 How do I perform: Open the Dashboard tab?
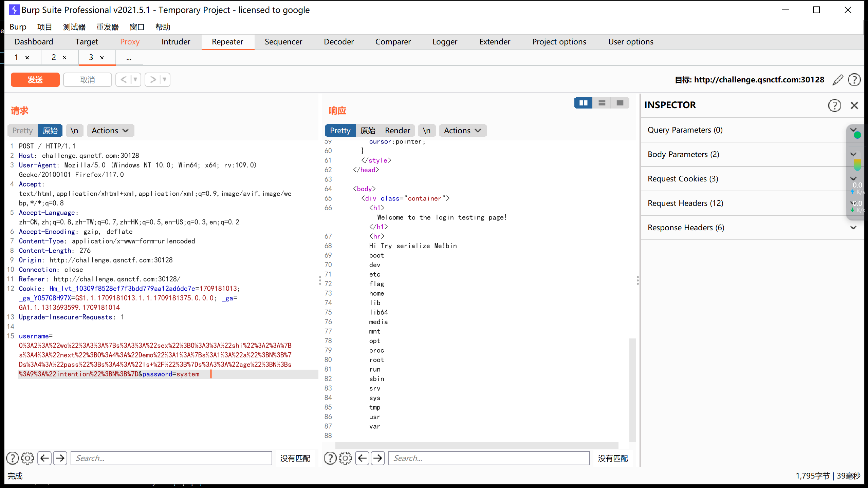(34, 42)
